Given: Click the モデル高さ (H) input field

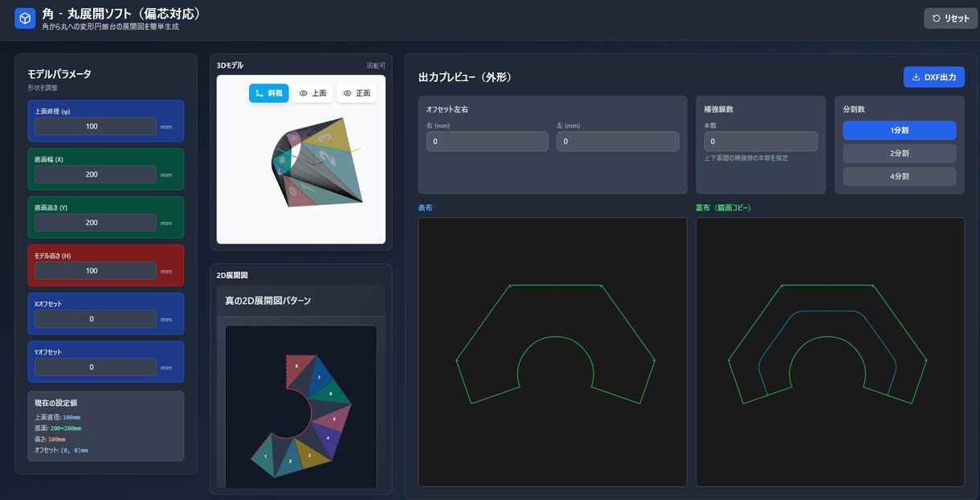Looking at the screenshot, I should point(95,271).
